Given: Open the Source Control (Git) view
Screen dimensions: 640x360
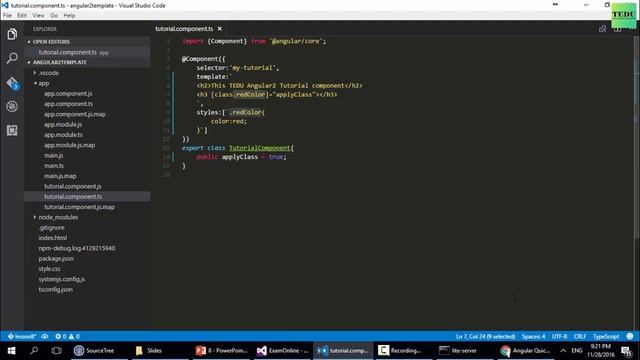Looking at the screenshot, I should (x=12, y=83).
